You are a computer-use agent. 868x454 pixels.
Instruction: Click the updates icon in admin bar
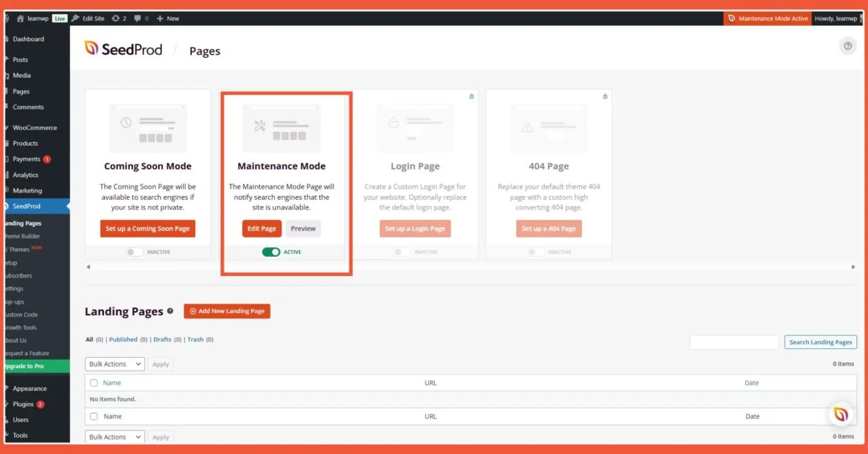click(x=119, y=18)
